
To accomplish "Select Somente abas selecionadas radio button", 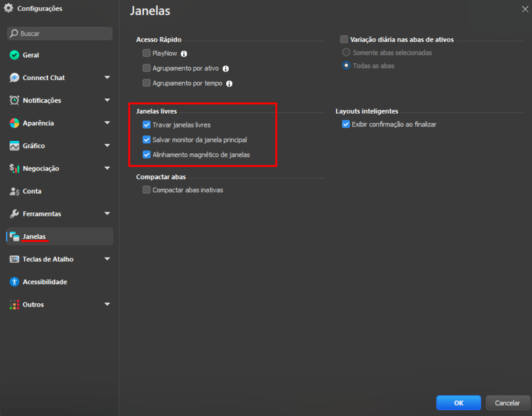I will [346, 52].
